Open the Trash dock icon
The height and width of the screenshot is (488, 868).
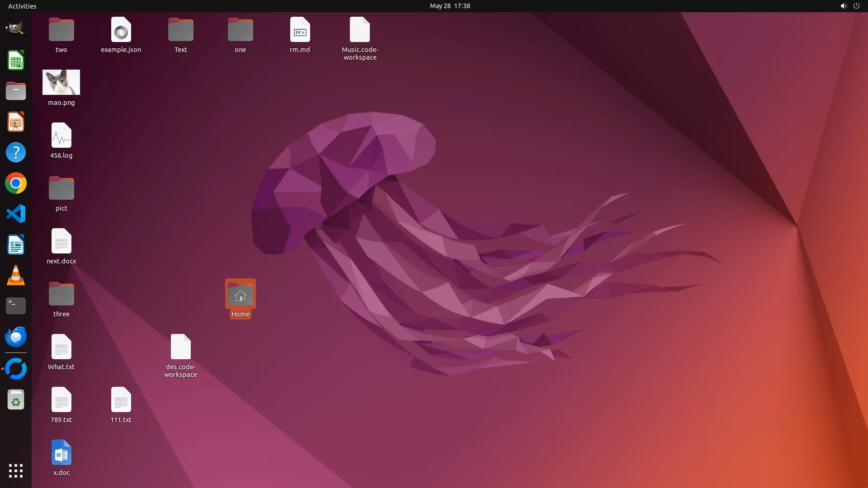pyautogui.click(x=15, y=400)
